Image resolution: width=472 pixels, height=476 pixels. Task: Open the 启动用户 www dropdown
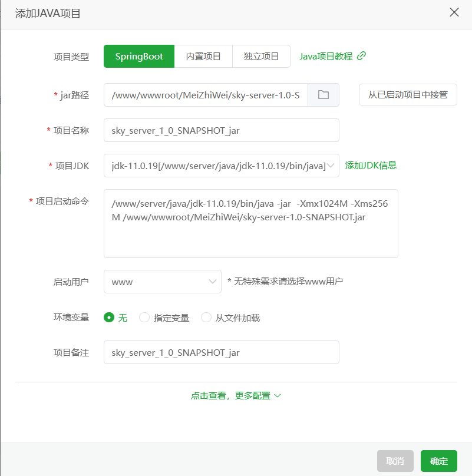click(x=163, y=282)
